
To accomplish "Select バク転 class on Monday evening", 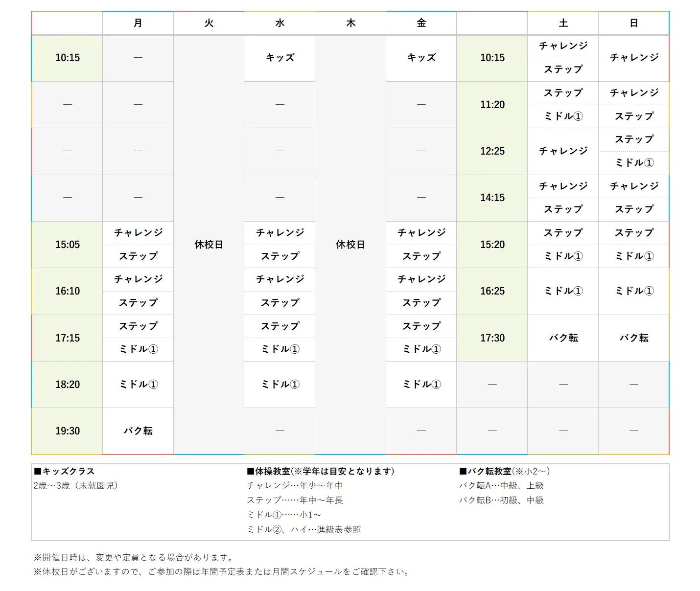I will [x=138, y=431].
